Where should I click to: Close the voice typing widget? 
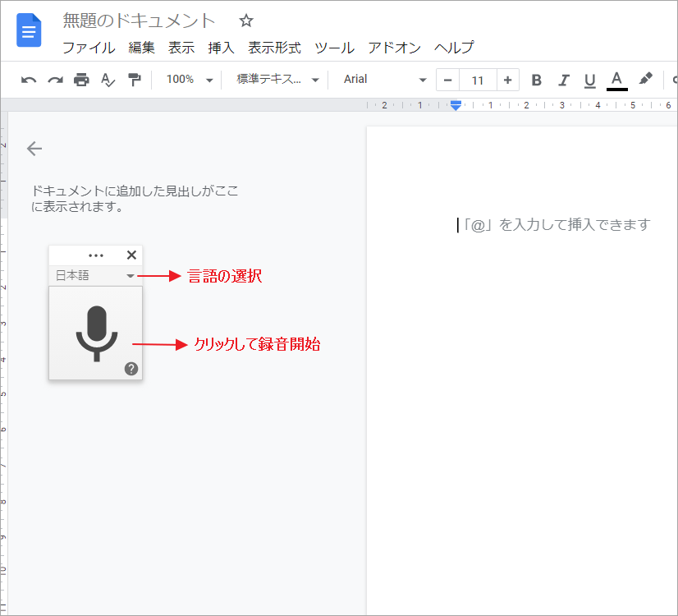131,255
